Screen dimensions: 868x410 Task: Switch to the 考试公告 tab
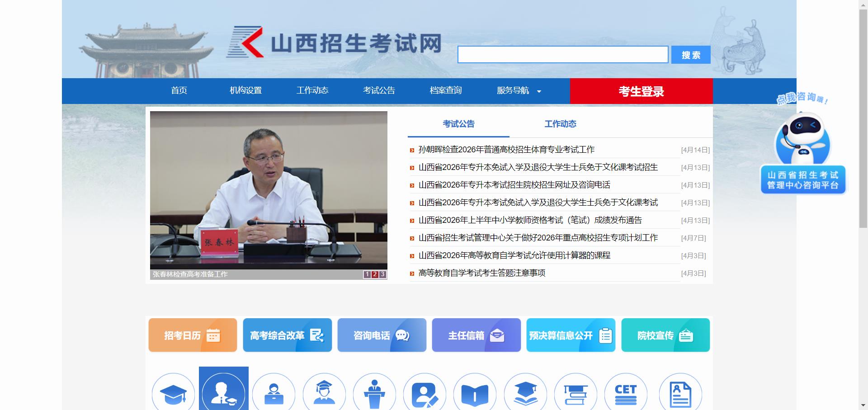(x=458, y=124)
